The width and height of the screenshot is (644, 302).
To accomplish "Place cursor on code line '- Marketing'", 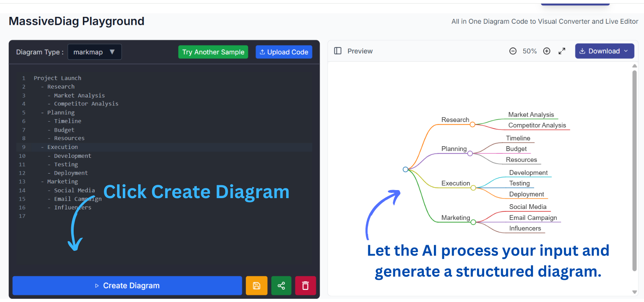I will pos(59,182).
